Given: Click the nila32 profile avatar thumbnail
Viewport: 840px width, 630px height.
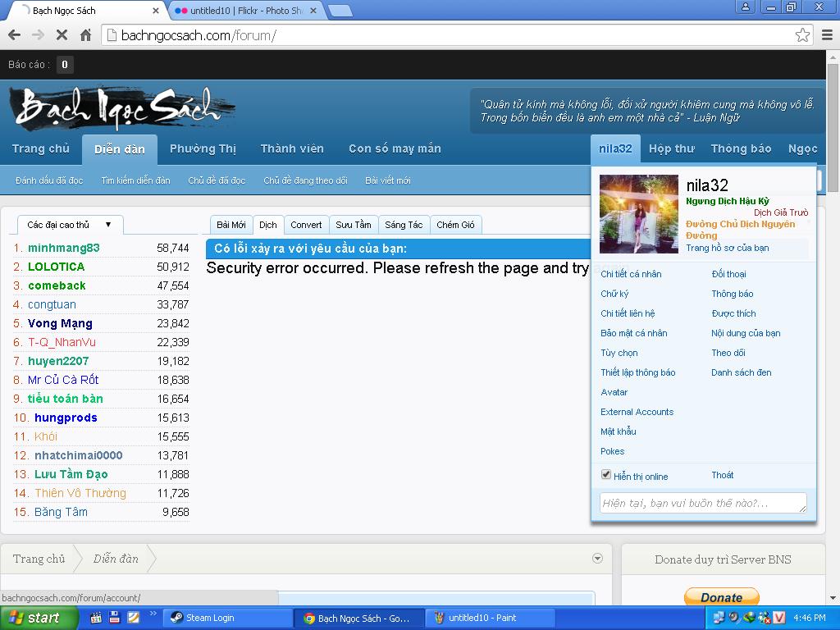Looking at the screenshot, I should (639, 214).
